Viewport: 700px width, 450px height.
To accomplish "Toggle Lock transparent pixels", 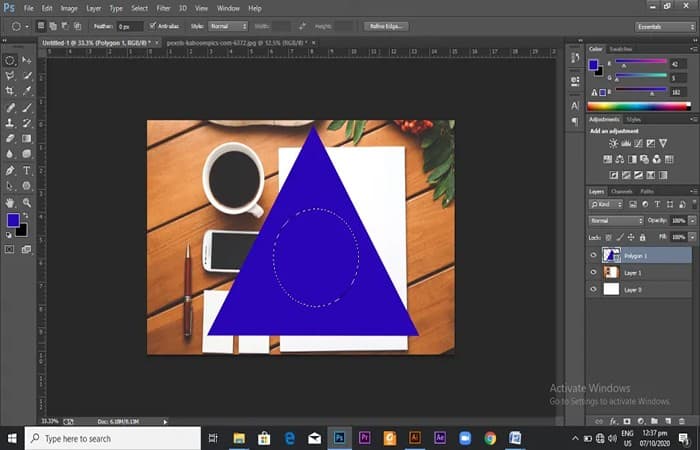I will pos(608,238).
